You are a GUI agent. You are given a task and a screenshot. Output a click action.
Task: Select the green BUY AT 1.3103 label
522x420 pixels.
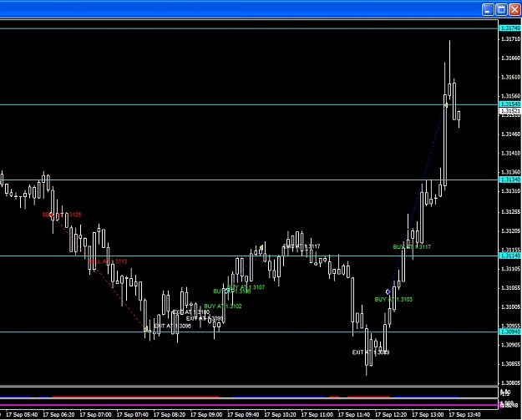click(x=393, y=300)
